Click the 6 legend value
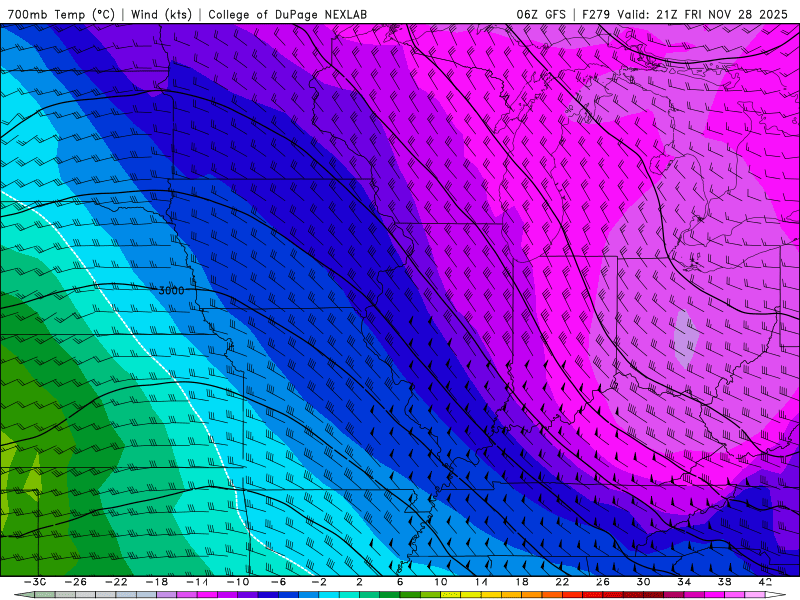The height and width of the screenshot is (600, 800). click(400, 582)
